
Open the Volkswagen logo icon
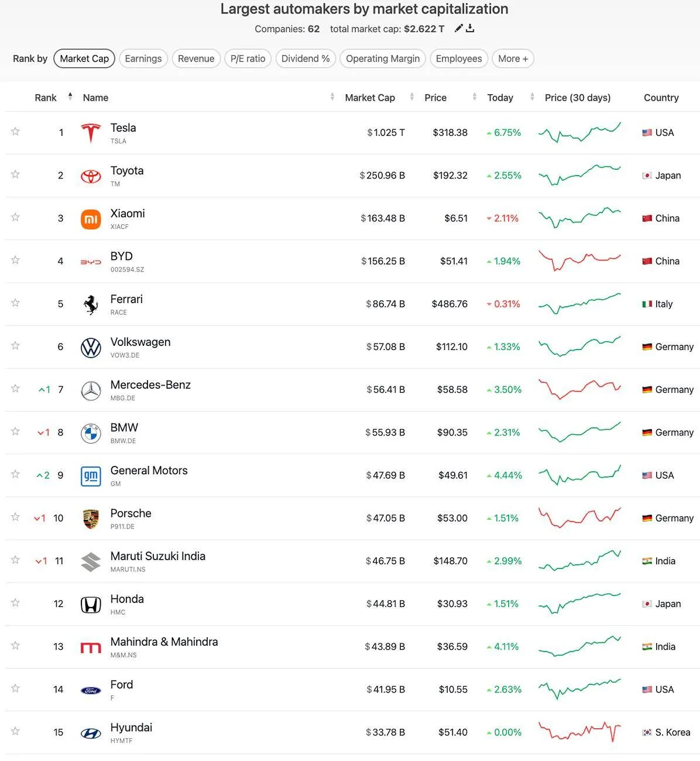click(91, 347)
